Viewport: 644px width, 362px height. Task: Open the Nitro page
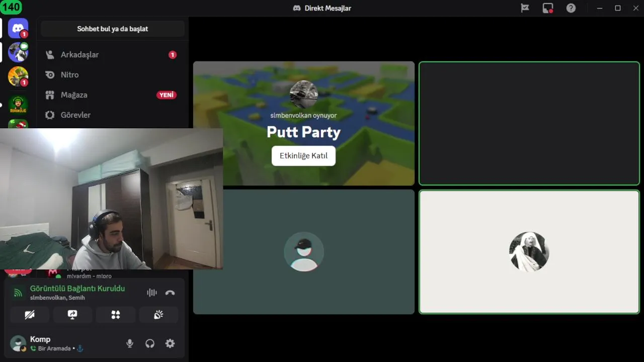coord(113,74)
